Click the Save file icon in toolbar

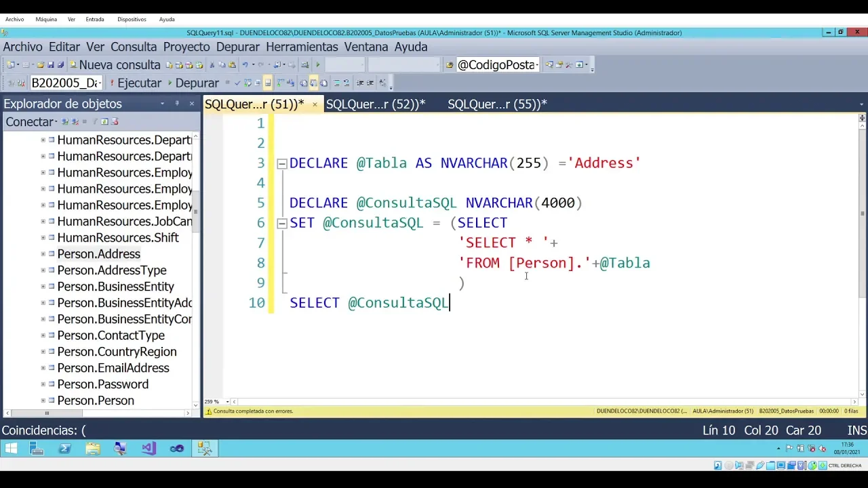51,65
